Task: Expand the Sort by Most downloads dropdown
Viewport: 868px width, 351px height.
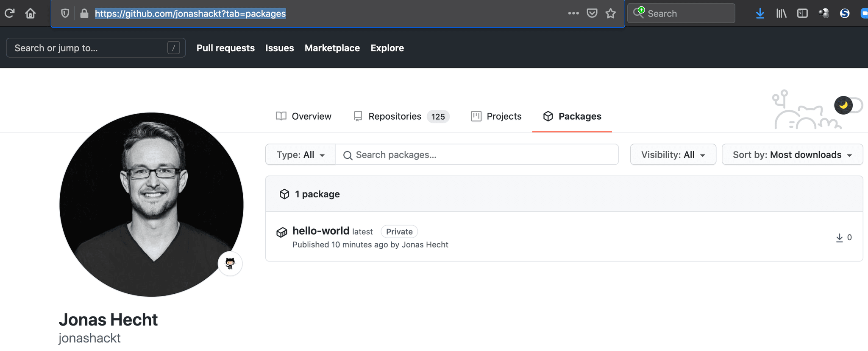Action: click(792, 155)
